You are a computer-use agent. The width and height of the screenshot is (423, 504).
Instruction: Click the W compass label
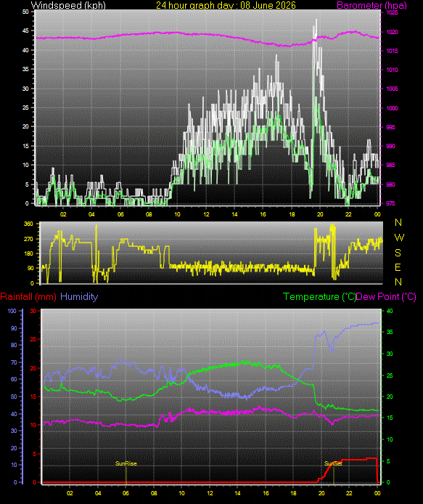coord(399,237)
